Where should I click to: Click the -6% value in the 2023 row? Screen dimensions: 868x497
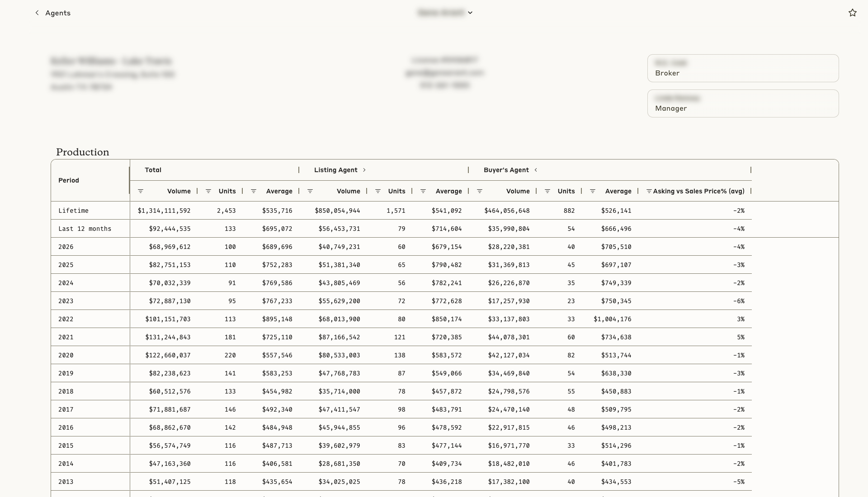[739, 301]
